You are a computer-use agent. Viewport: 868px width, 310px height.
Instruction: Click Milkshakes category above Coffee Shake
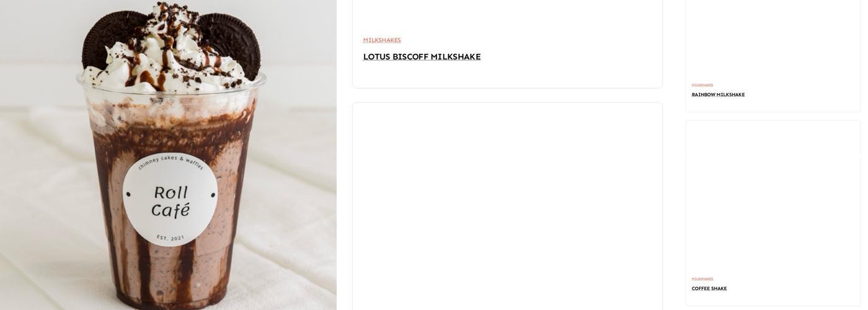702,279
